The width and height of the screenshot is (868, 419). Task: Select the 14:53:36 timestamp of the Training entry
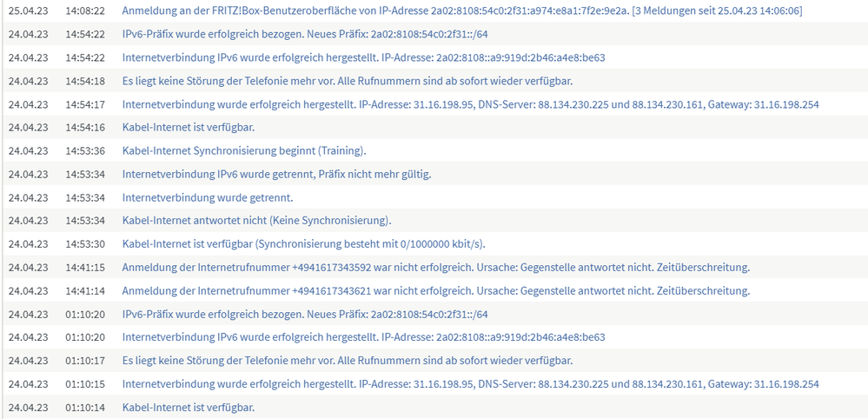(84, 150)
